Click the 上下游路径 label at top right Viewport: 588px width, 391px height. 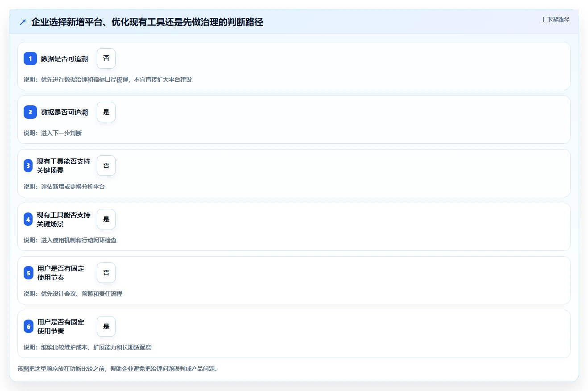point(555,20)
